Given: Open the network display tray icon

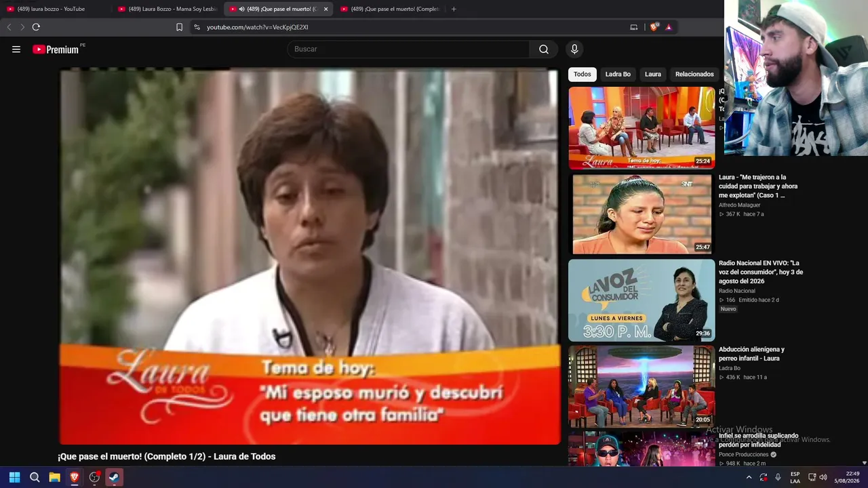Looking at the screenshot, I should [812, 477].
